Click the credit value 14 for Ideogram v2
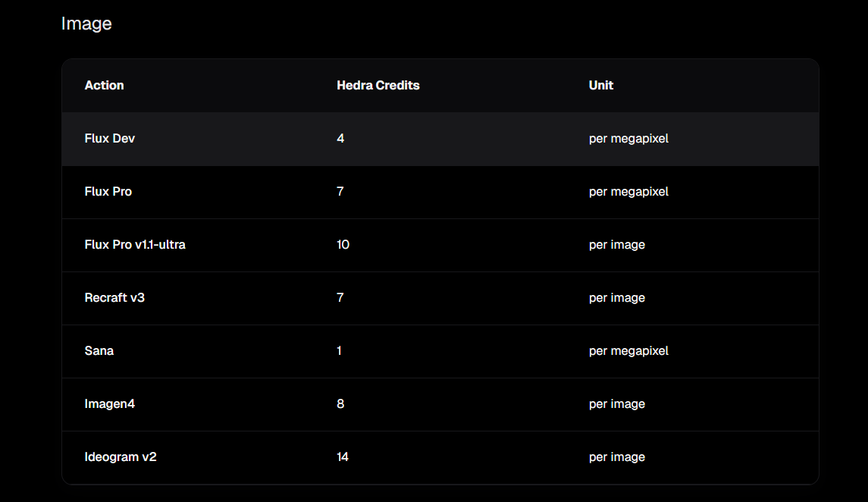The width and height of the screenshot is (868, 502). pos(343,457)
